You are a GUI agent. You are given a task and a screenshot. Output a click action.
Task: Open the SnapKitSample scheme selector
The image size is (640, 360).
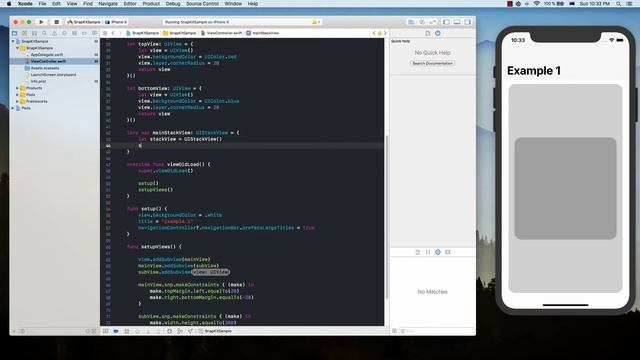pyautogui.click(x=84, y=22)
